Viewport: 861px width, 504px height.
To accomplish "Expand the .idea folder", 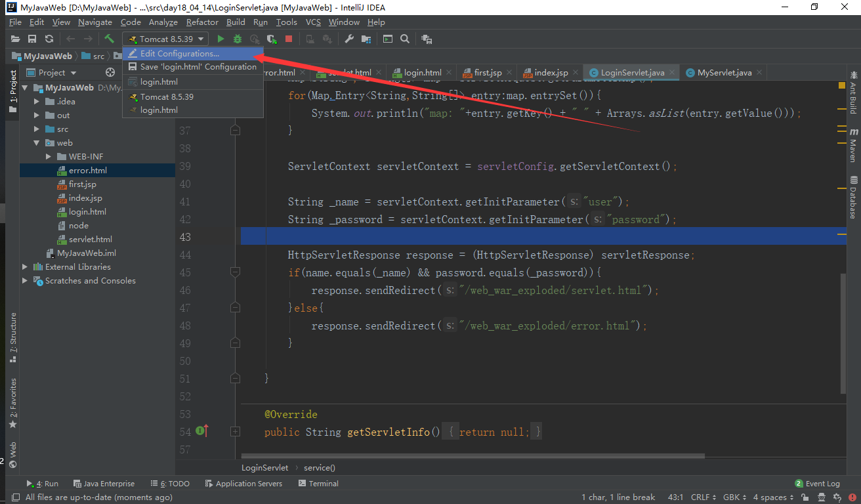I will coord(37,101).
